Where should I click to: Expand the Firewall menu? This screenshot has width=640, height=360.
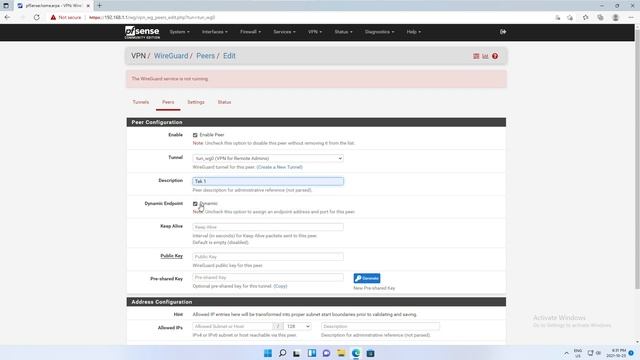point(250,32)
